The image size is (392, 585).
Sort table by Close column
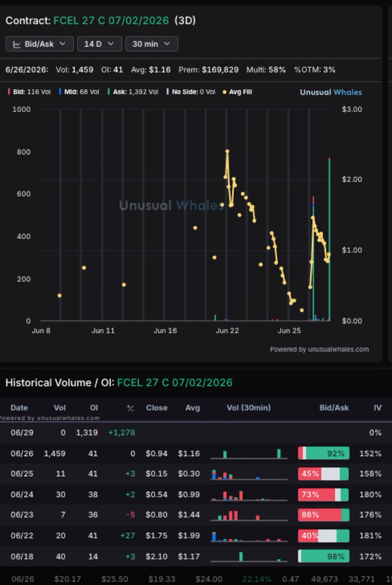pos(157,408)
